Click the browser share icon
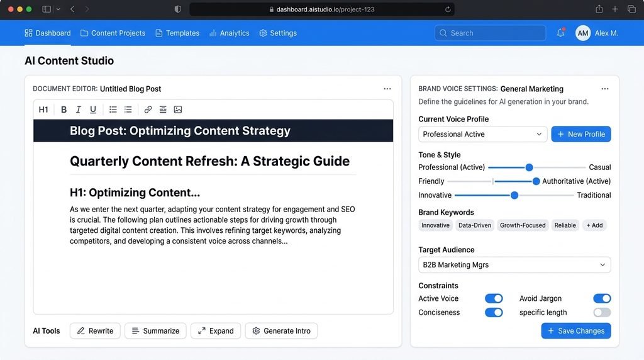 tap(599, 9)
